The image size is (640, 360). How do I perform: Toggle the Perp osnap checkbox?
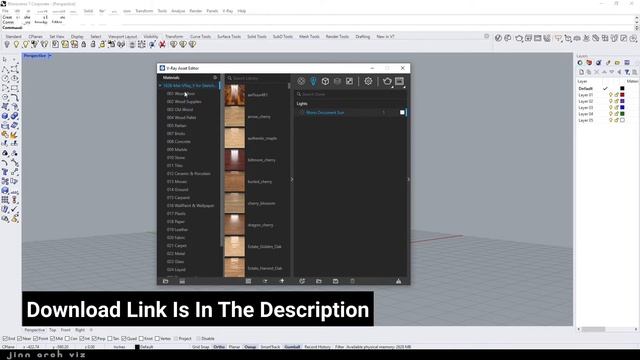click(x=94, y=338)
